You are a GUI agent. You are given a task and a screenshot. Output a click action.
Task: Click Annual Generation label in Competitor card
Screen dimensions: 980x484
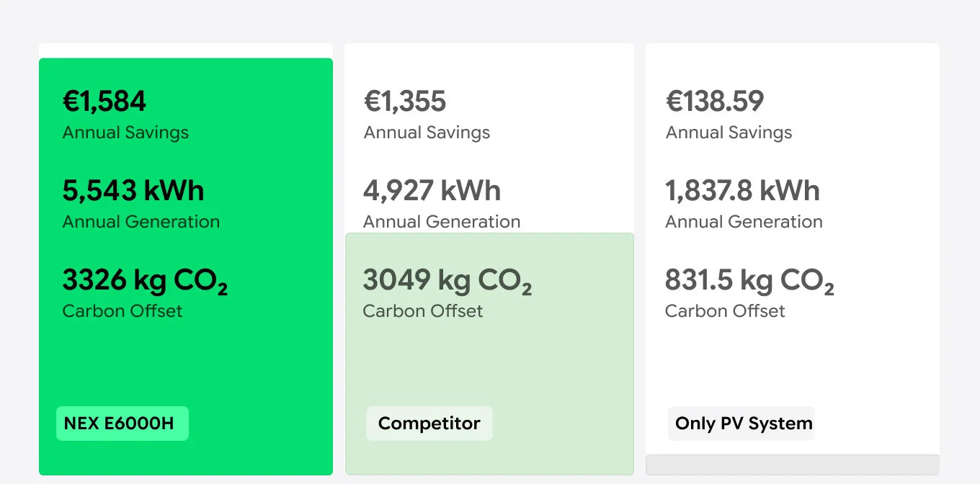click(442, 222)
